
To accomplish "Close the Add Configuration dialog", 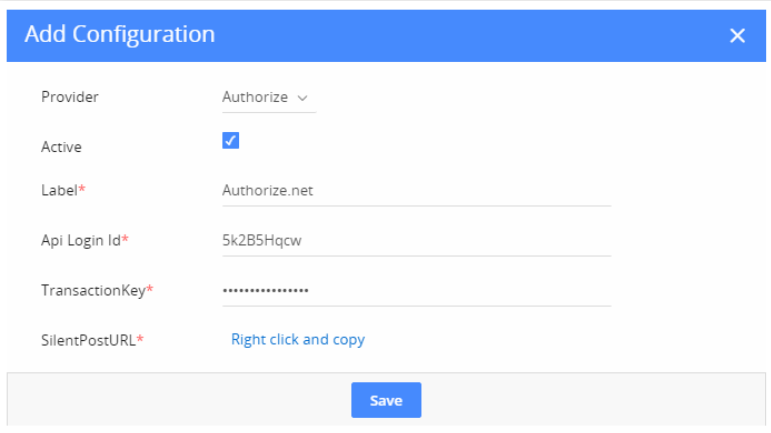I will pyautogui.click(x=737, y=35).
